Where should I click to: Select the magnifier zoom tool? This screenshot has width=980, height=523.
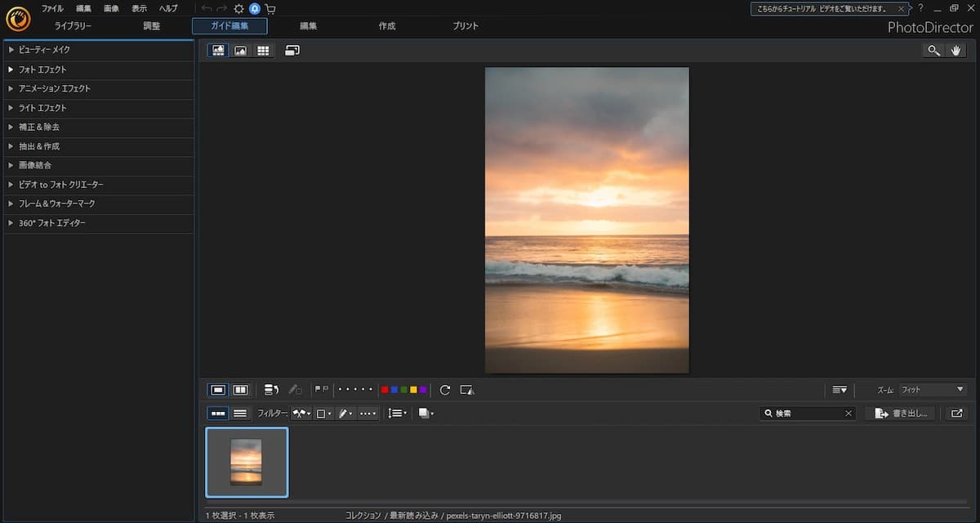pyautogui.click(x=933, y=51)
